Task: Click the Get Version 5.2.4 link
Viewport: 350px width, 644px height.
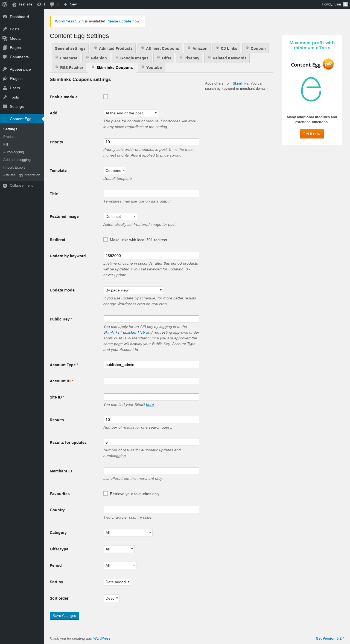Action: point(330,638)
